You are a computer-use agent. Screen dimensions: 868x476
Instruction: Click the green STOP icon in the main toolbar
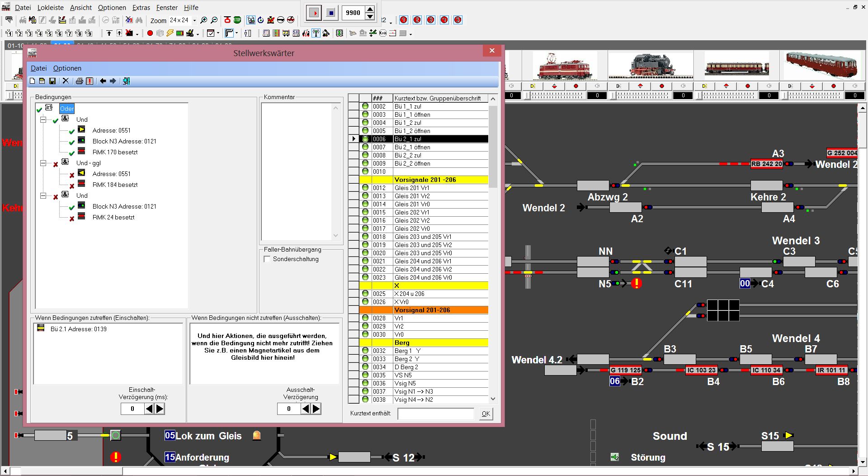click(x=237, y=20)
